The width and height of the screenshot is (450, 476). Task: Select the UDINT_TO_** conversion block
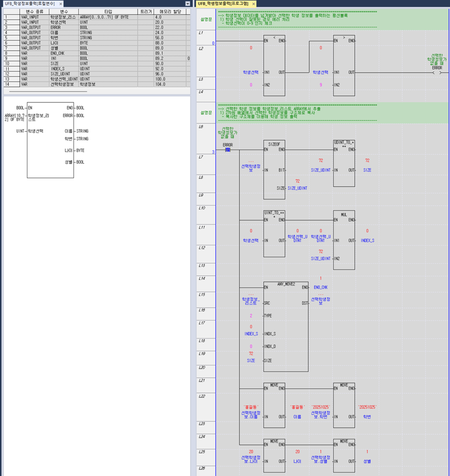pyautogui.click(x=344, y=163)
